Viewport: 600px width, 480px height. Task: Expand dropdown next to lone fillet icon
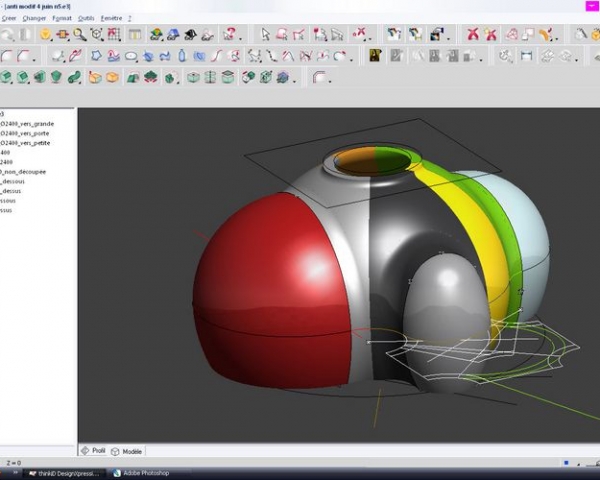coord(330,81)
